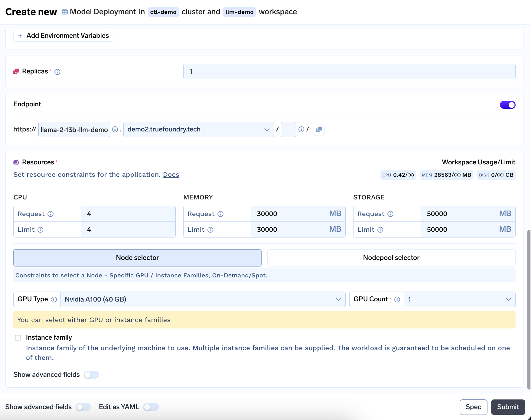Click the Spec button
The image size is (531, 420).
click(x=473, y=407)
